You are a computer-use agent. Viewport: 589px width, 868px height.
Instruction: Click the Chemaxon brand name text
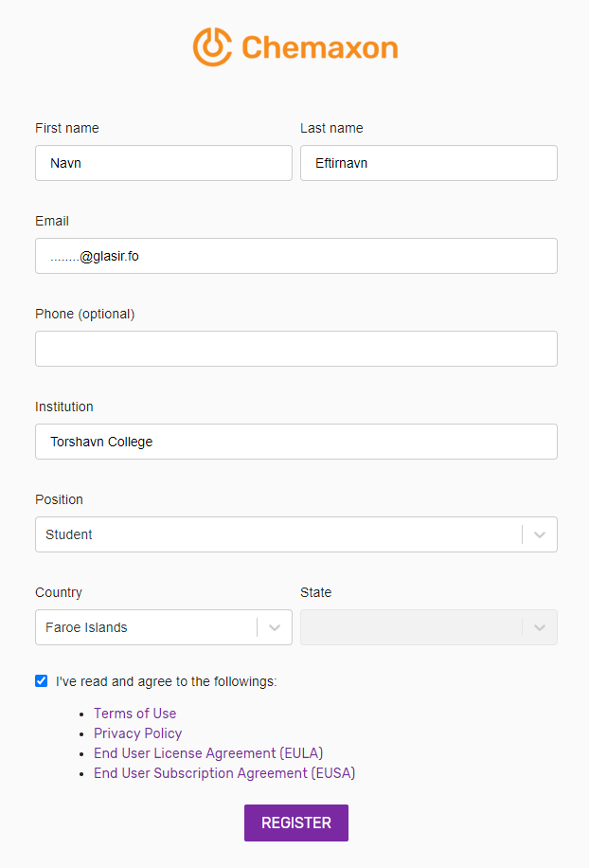tap(319, 47)
